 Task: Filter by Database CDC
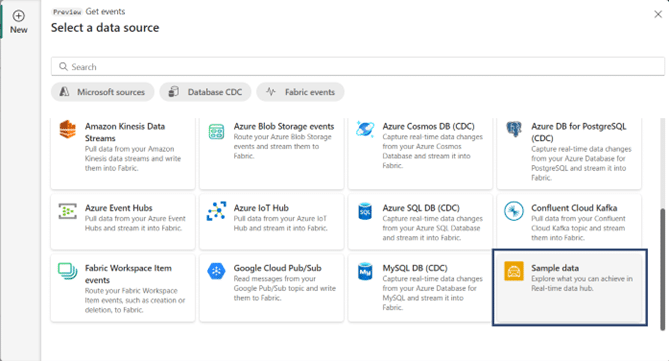(x=205, y=92)
